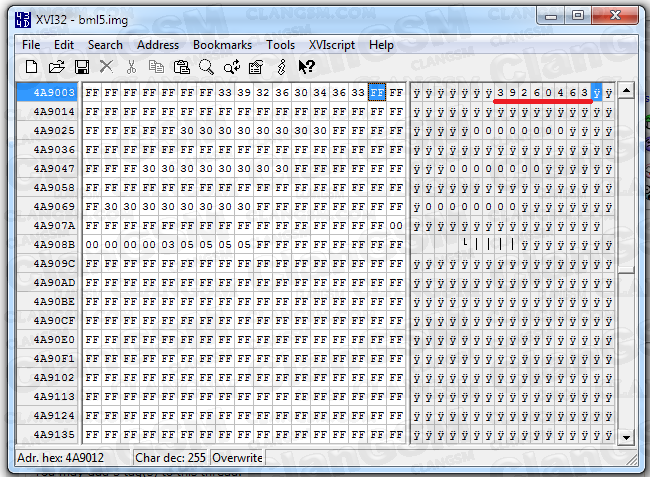The height and width of the screenshot is (477, 650).
Task: Open the Search menu
Action: coord(105,45)
